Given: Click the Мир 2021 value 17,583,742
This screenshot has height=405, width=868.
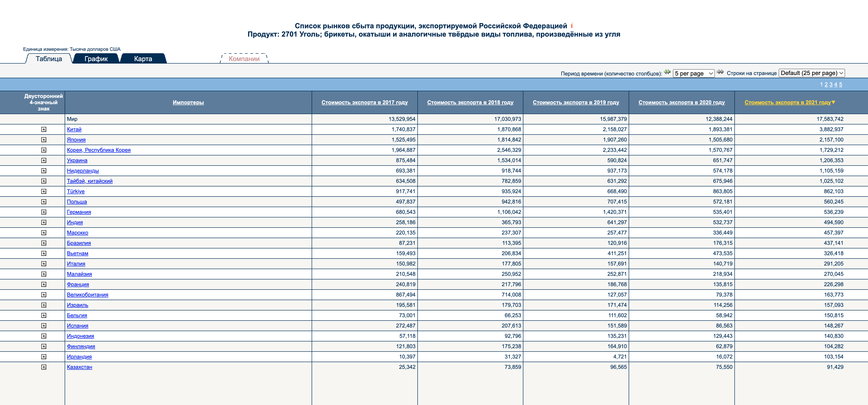Looking at the screenshot, I should pyautogui.click(x=830, y=119).
